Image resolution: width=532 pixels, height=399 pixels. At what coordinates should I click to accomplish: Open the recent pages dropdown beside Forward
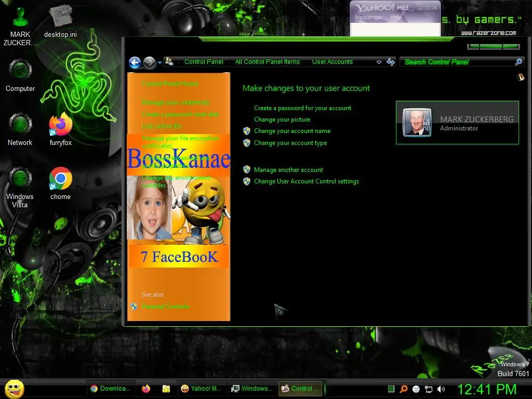point(159,63)
